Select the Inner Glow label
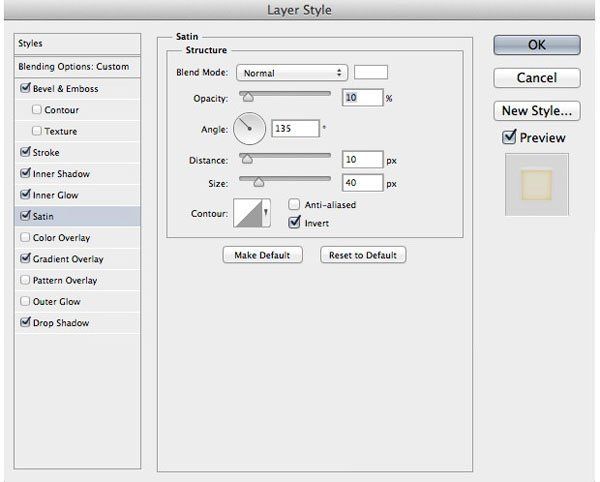This screenshot has width=600, height=482. 55,195
